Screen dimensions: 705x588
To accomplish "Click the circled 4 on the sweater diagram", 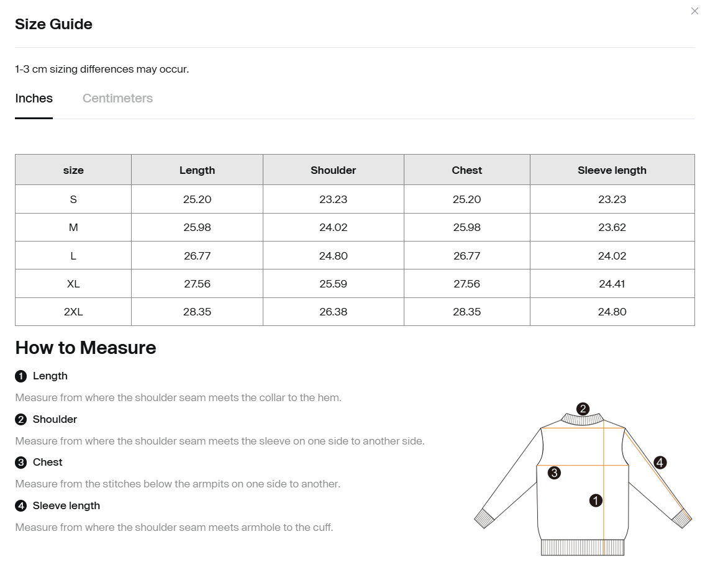I will click(660, 462).
